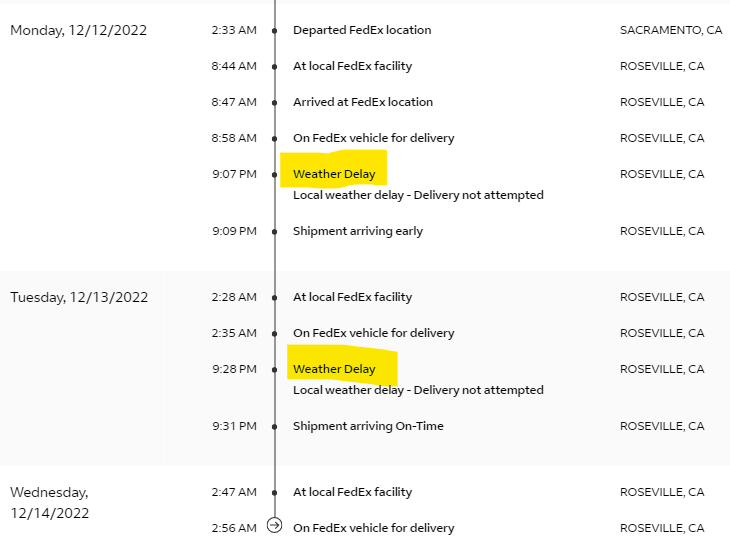Click the Wednesday, 12/14/2022 date heading
730x555 pixels.
50,502
